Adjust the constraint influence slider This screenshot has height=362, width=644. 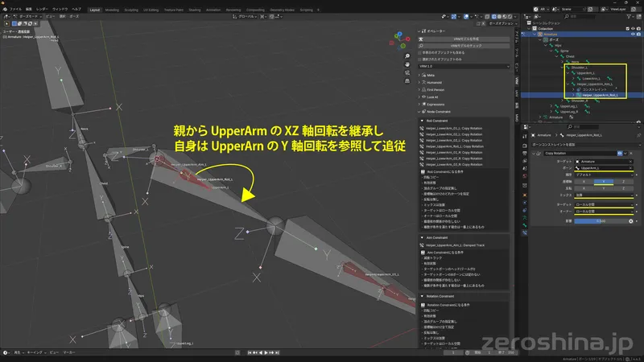[601, 220]
